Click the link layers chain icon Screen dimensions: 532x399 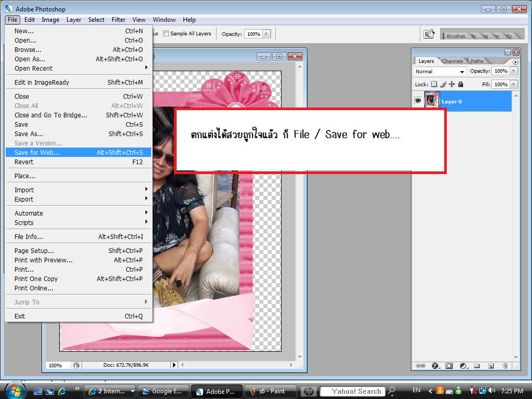pyautogui.click(x=420, y=366)
